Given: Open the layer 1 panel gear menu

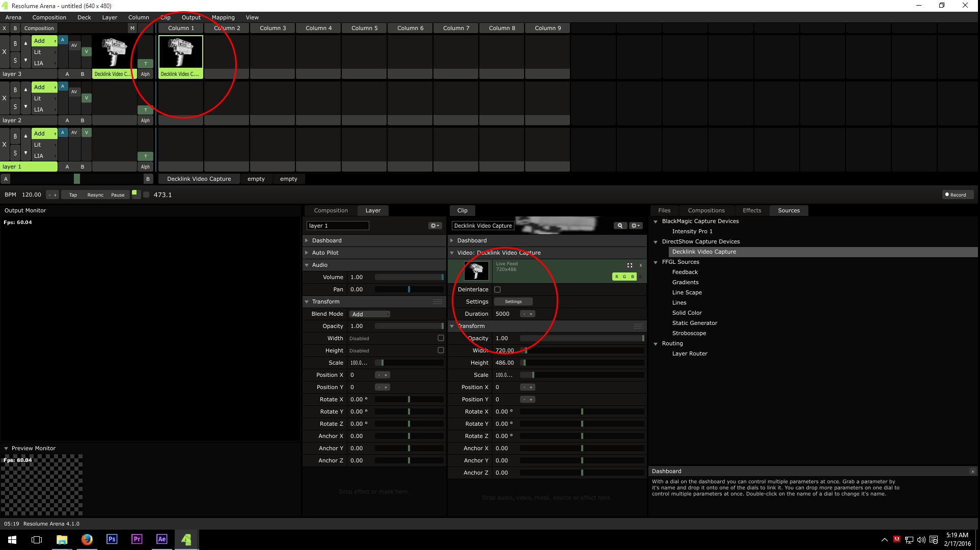Looking at the screenshot, I should (x=434, y=226).
